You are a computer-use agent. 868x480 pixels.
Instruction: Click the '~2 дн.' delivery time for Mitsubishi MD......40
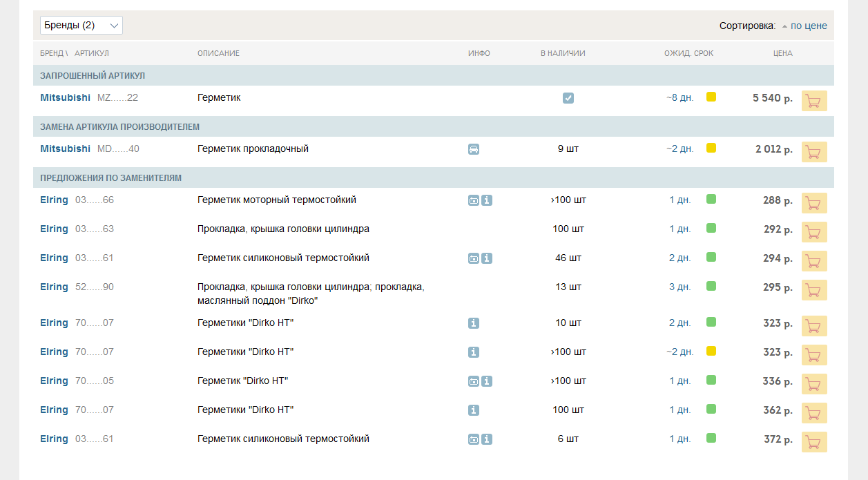pyautogui.click(x=679, y=148)
